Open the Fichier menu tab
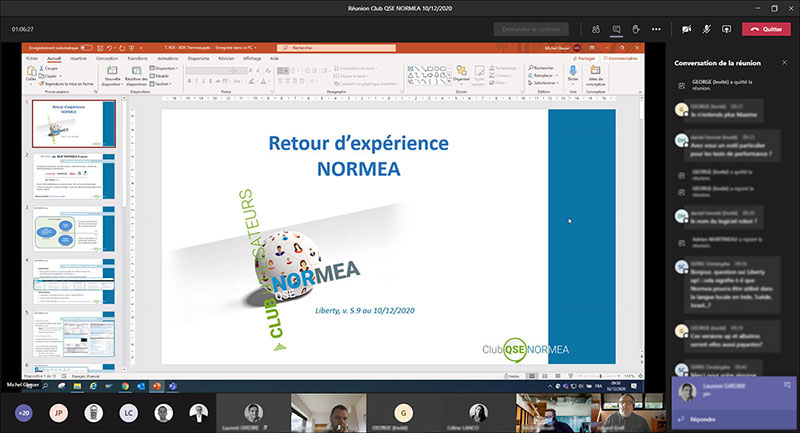Screen dimensions: 800x433 point(32,59)
